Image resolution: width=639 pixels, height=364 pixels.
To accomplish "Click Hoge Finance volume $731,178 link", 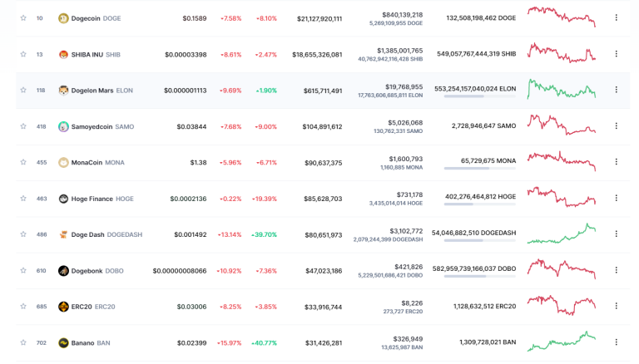I will tap(409, 194).
